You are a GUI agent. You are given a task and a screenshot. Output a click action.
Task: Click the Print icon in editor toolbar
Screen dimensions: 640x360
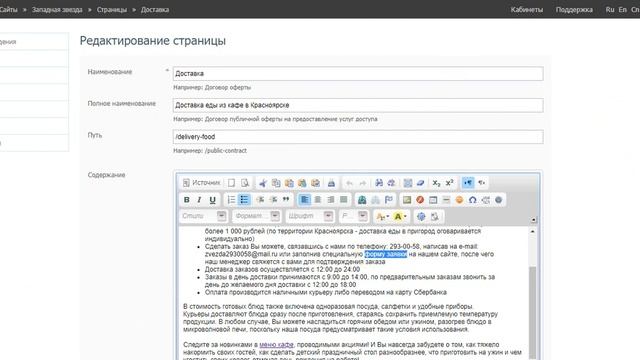point(331,183)
